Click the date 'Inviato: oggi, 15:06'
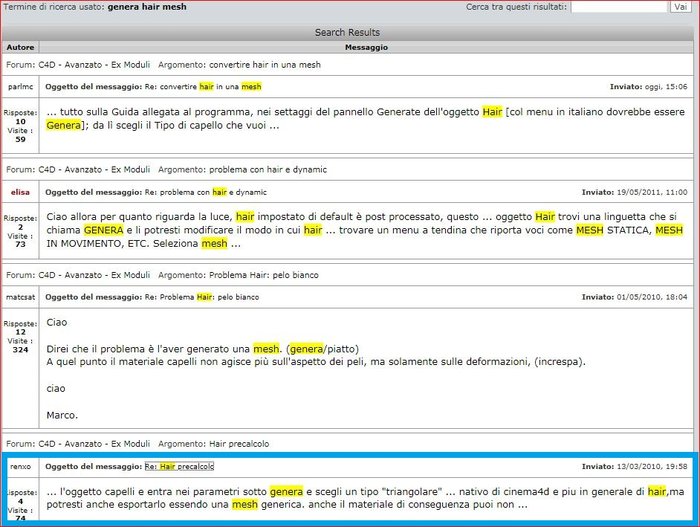The image size is (700, 527). (x=649, y=87)
